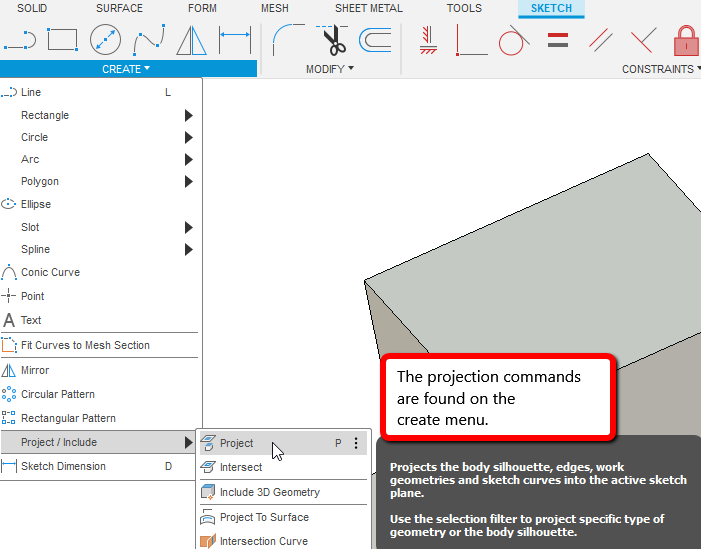701x549 pixels.
Task: Select the Fillet tool in Modify group
Action: 288,40
